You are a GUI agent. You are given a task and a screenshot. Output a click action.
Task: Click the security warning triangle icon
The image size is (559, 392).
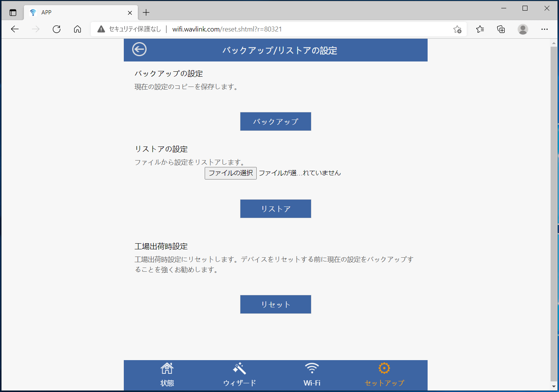pyautogui.click(x=101, y=29)
